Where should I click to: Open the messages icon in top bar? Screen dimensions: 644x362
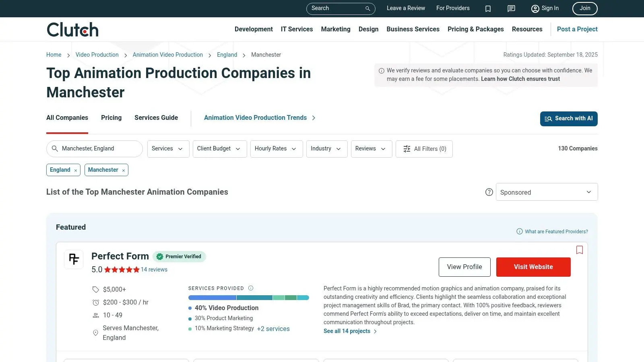pyautogui.click(x=511, y=8)
